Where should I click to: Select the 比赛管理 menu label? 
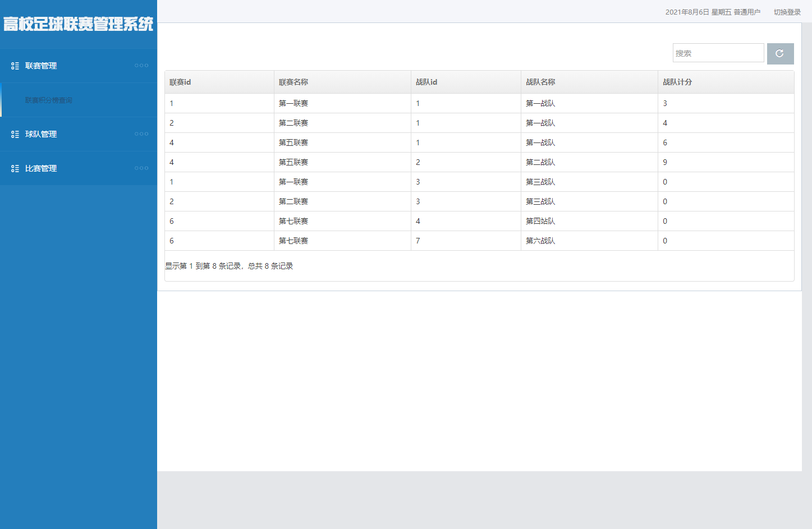[x=41, y=169]
